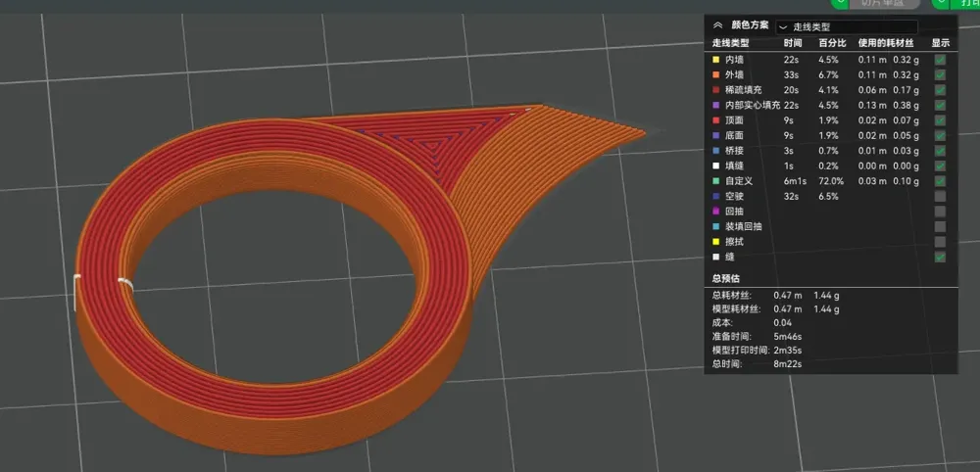The image size is (980, 472).
Task: Click the 切片单盘 button at top
Action: click(x=883, y=3)
